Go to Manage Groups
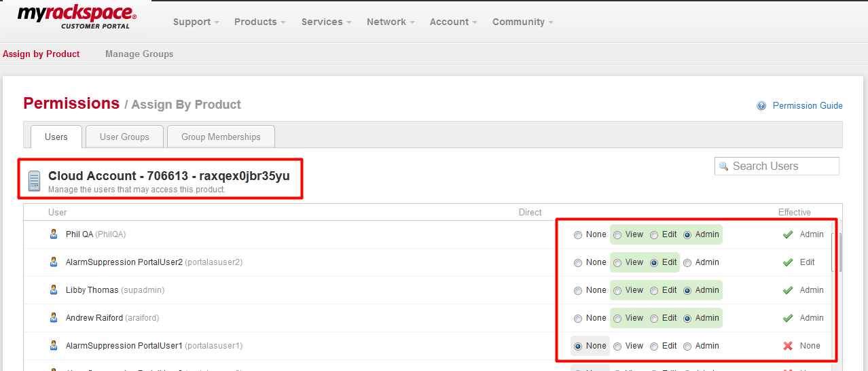 [x=139, y=54]
